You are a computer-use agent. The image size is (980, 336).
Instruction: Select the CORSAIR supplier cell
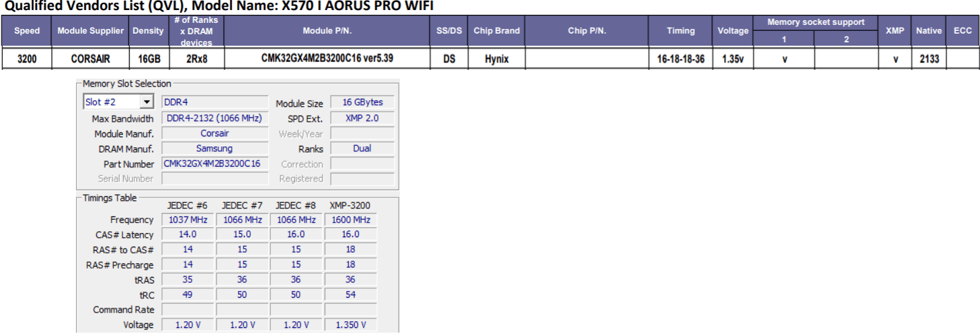pyautogui.click(x=91, y=59)
